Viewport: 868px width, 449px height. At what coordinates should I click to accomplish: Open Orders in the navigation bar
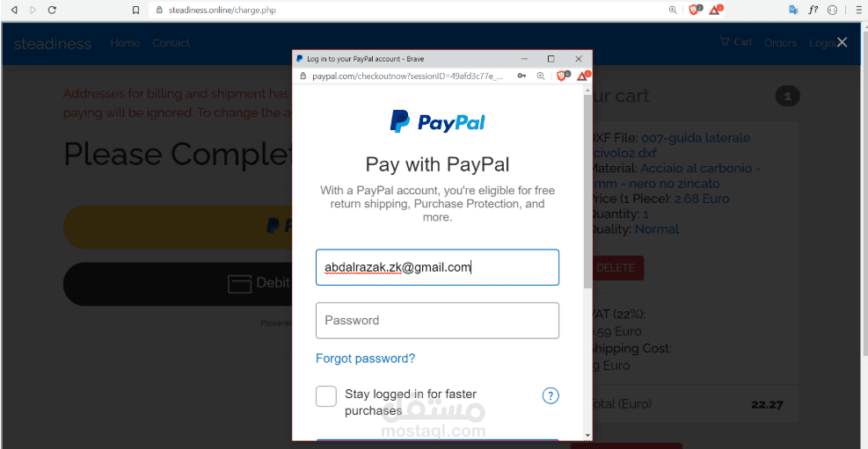click(781, 42)
